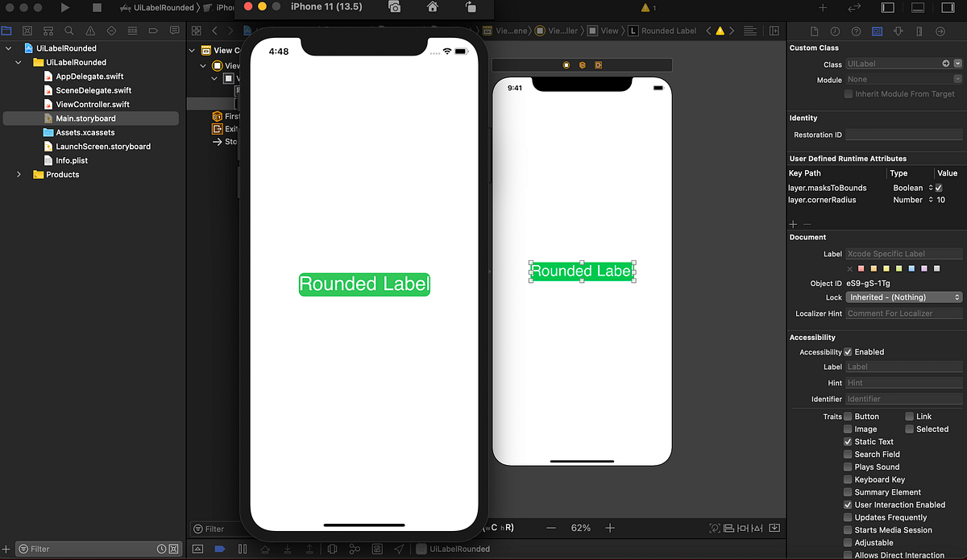Select the Find navigator magnifying glass
Viewport: 967px width, 560px height.
(x=68, y=31)
